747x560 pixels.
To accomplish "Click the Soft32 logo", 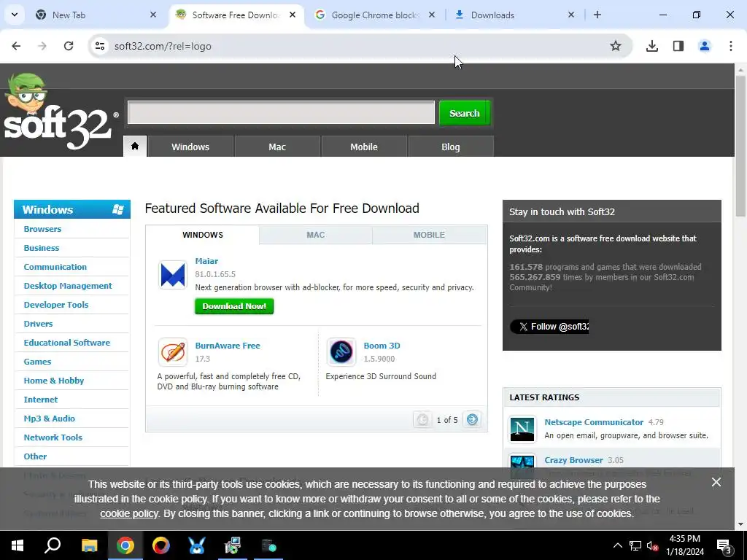I will pyautogui.click(x=61, y=112).
